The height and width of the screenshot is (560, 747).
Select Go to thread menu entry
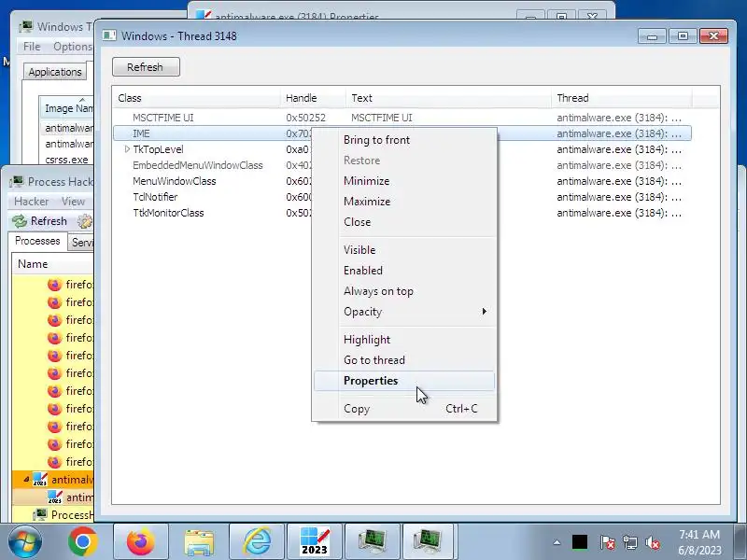click(x=404, y=360)
